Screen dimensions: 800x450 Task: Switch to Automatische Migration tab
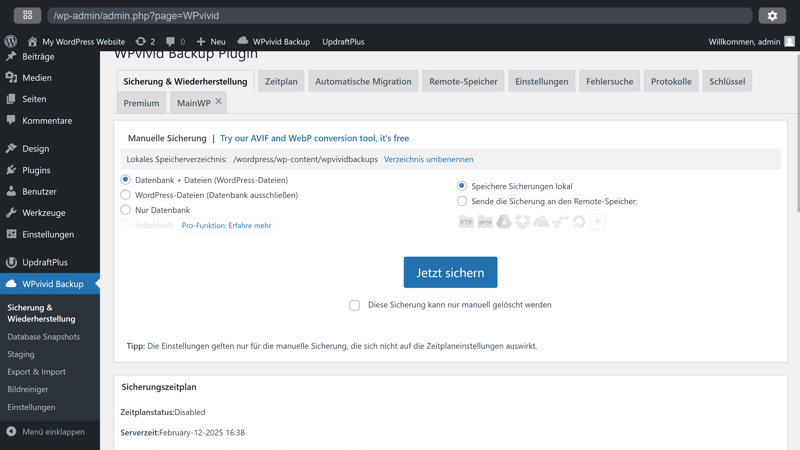363,81
